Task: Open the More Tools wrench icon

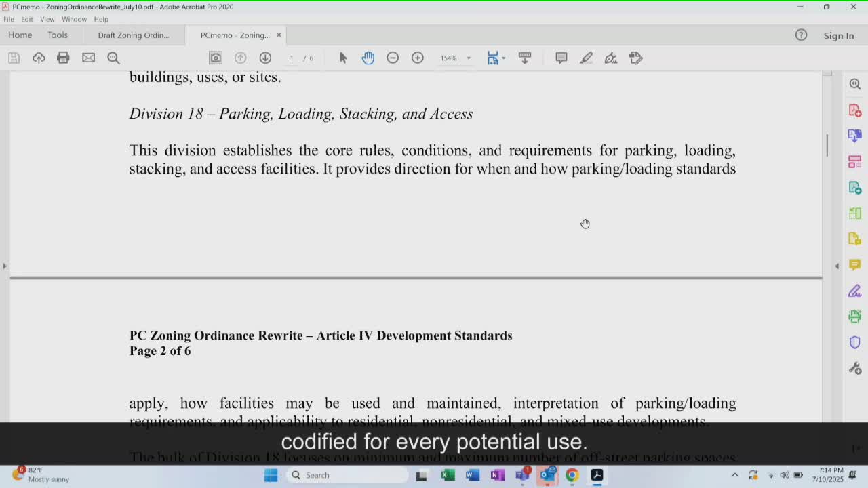Action: pos(854,369)
